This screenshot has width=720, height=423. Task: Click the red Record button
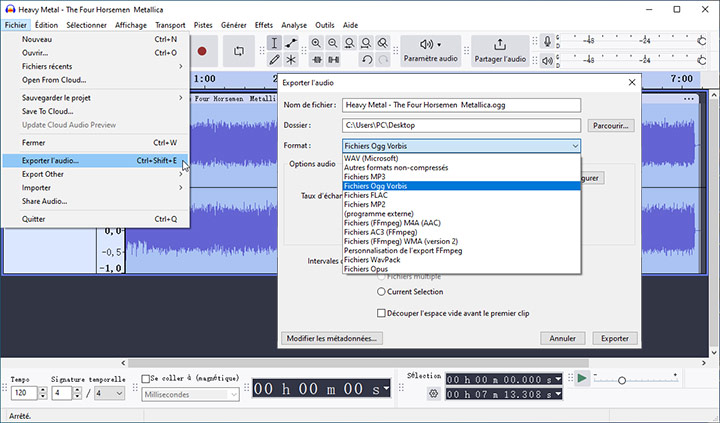(202, 50)
